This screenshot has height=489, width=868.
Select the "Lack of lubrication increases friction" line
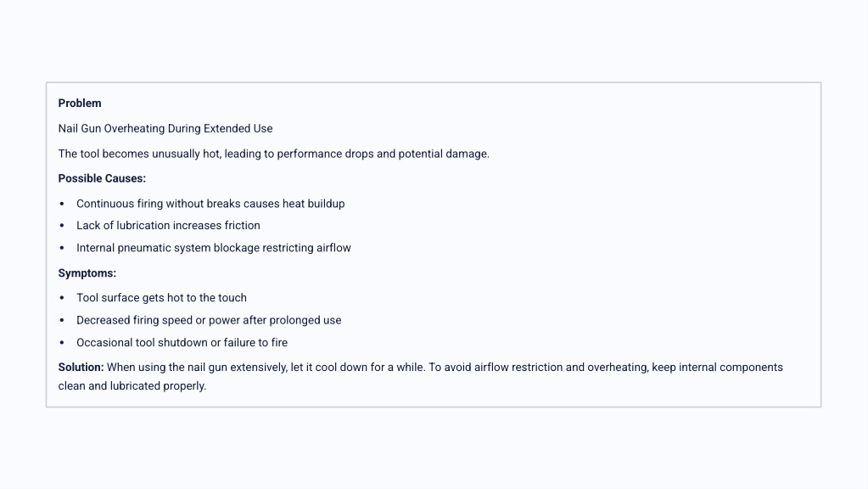click(x=168, y=225)
